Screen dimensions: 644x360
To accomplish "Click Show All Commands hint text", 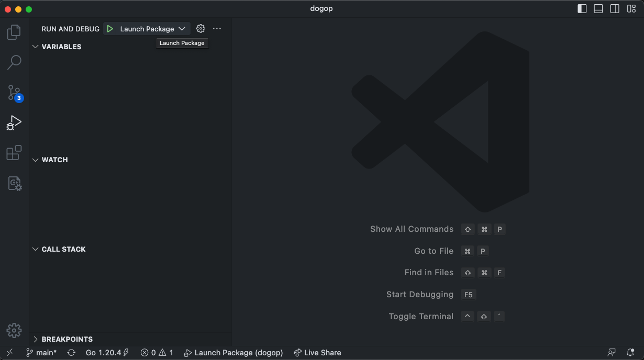I will (412, 229).
